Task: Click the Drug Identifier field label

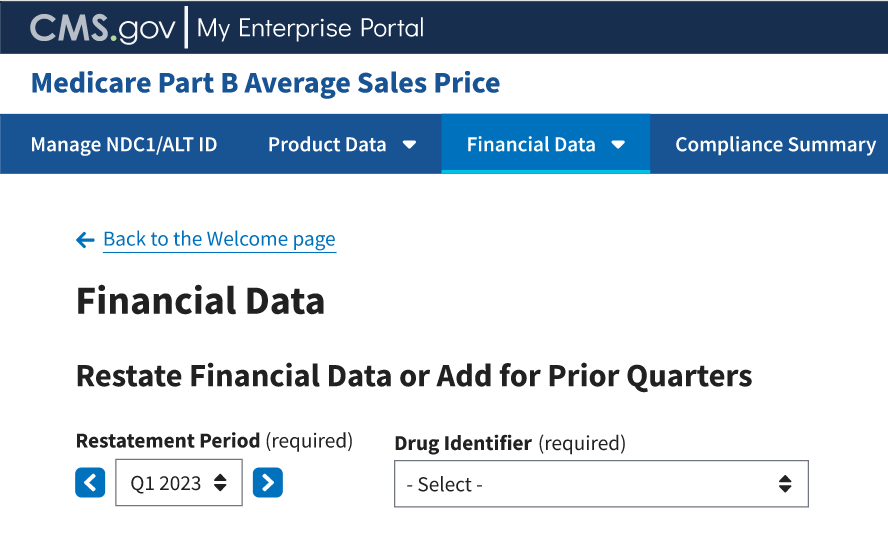Action: coord(463,442)
